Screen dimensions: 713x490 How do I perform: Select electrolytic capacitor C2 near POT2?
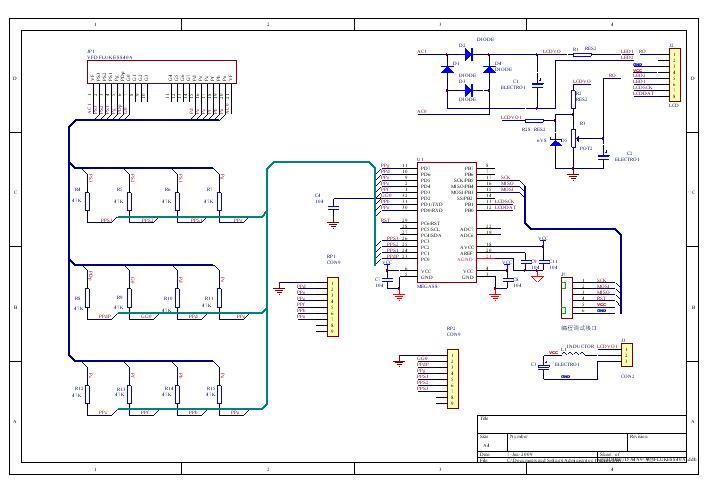pyautogui.click(x=603, y=157)
